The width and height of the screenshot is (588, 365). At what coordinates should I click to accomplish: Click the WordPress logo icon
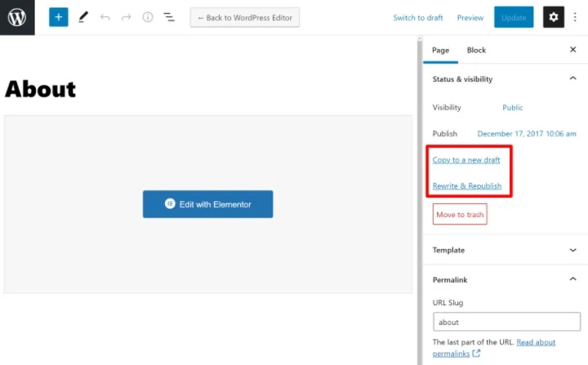click(x=17, y=17)
